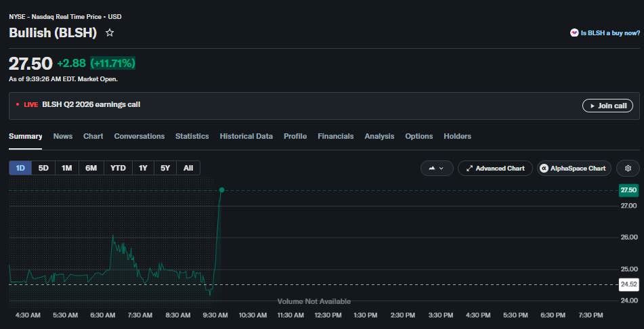
Task: Click the 7:30 PM time axis label
Action: (x=591, y=315)
